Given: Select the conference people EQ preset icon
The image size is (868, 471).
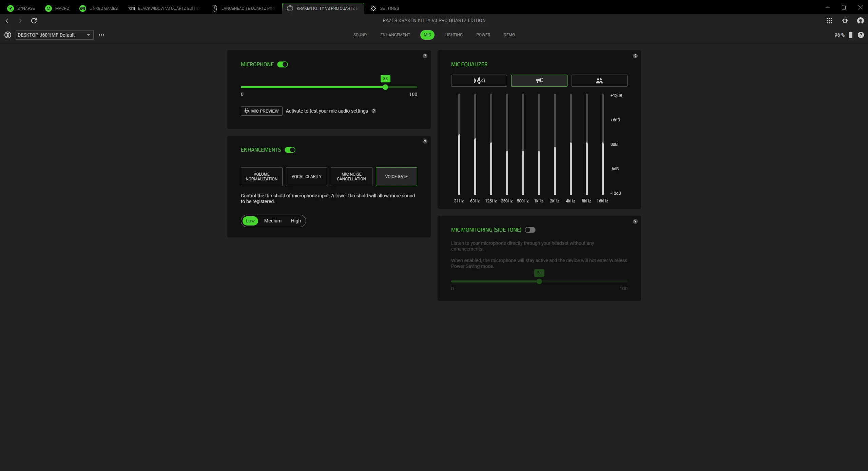Looking at the screenshot, I should 599,81.
